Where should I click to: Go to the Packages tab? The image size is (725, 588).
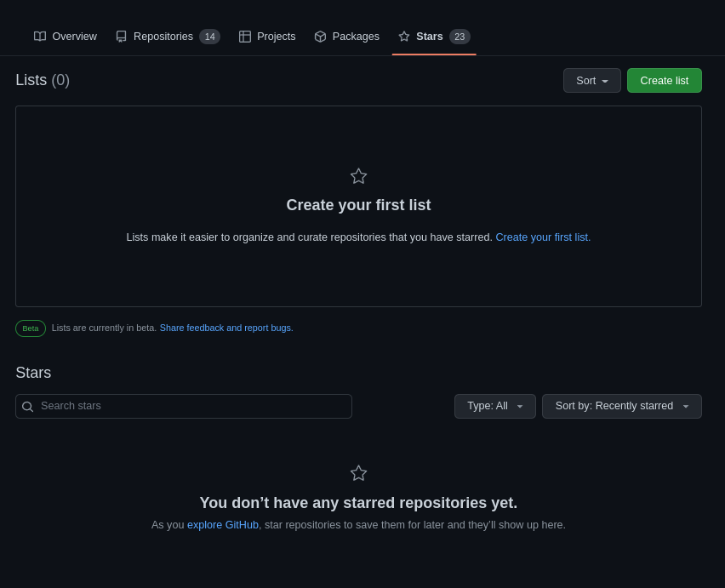click(347, 37)
